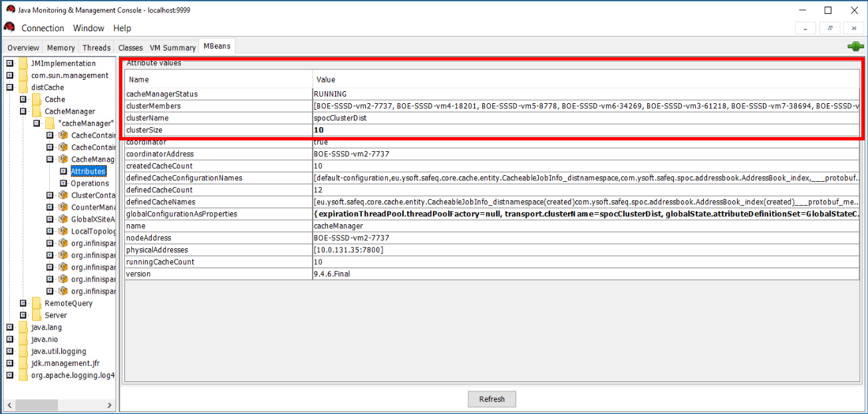Click the GlobalXSiteAdmin MBean bean icon
Screen dimensions: 868x414
[63, 219]
